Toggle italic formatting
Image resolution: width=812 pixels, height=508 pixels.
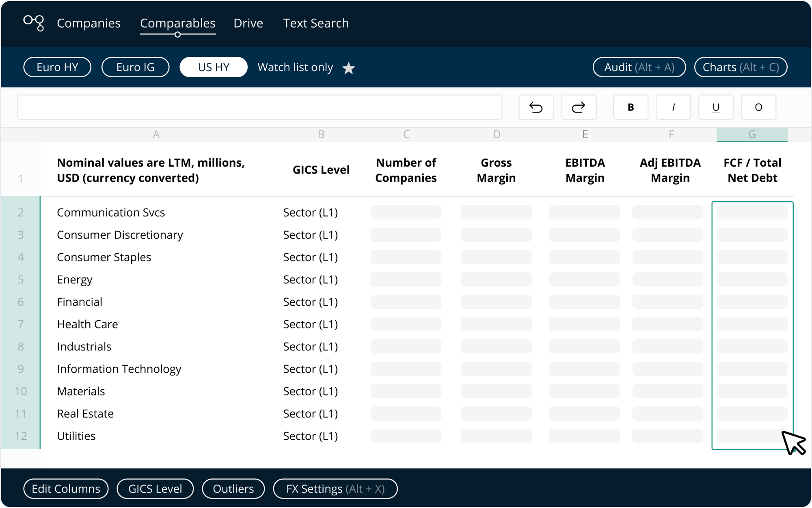(673, 107)
